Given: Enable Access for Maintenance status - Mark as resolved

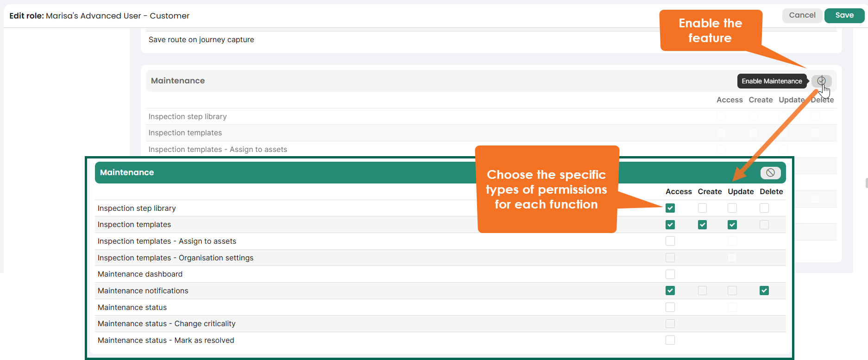Looking at the screenshot, I should point(670,340).
